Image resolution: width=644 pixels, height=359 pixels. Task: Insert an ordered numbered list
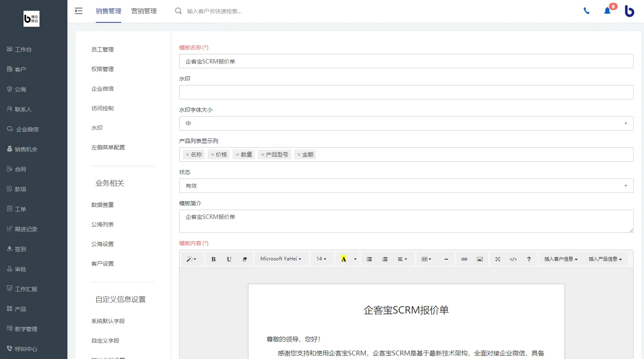[385, 259]
